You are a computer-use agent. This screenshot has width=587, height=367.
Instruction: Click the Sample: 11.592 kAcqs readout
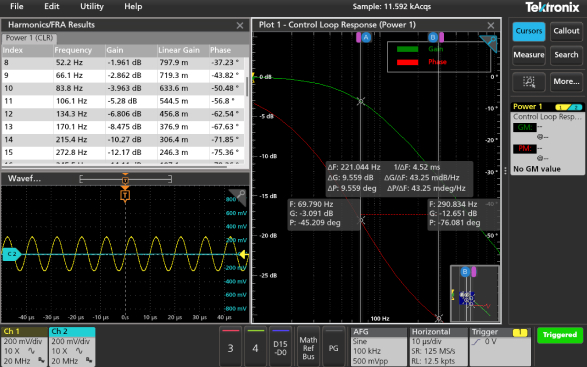pos(392,6)
